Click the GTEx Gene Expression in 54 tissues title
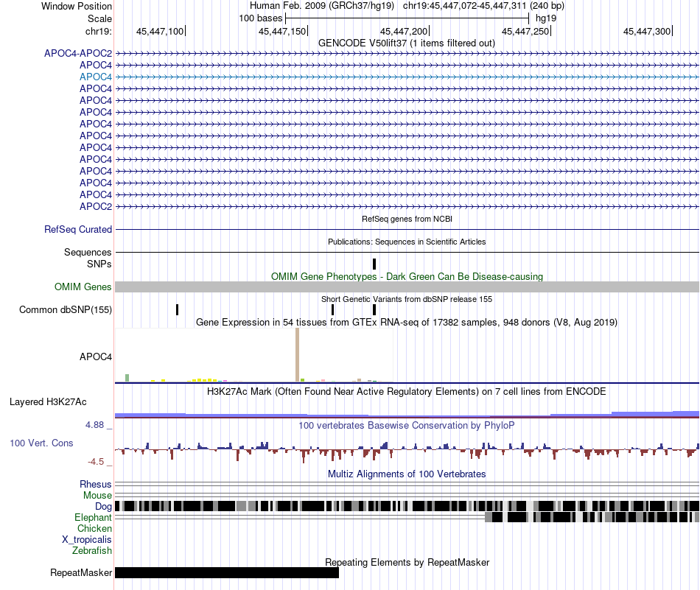Screen dimensions: 700x590 point(407,322)
